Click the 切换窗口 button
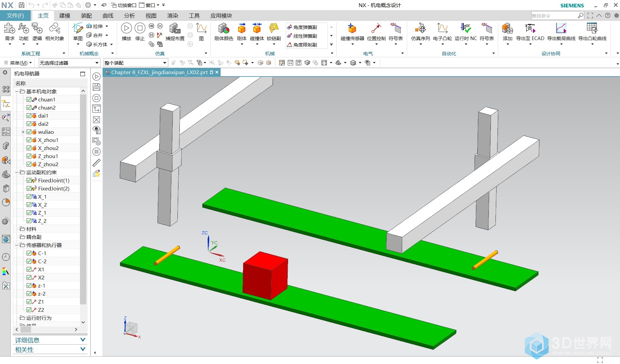The image size is (620, 364). [124, 5]
